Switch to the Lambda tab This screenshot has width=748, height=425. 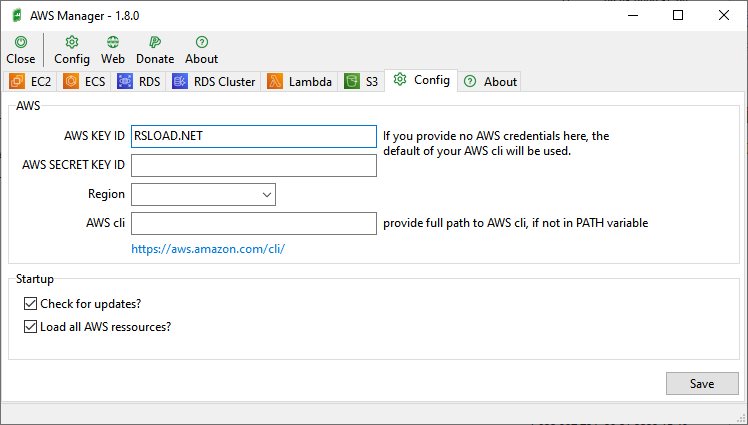click(299, 82)
